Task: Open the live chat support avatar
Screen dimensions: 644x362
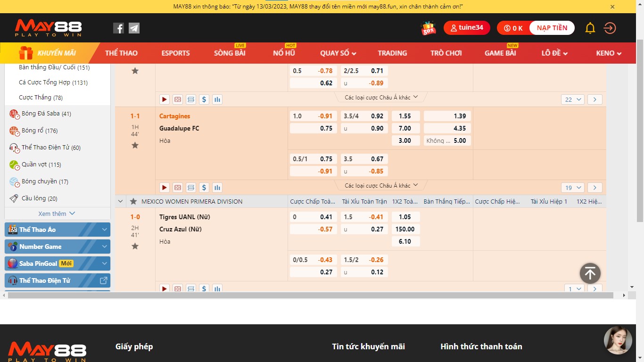Action: pos(618,340)
